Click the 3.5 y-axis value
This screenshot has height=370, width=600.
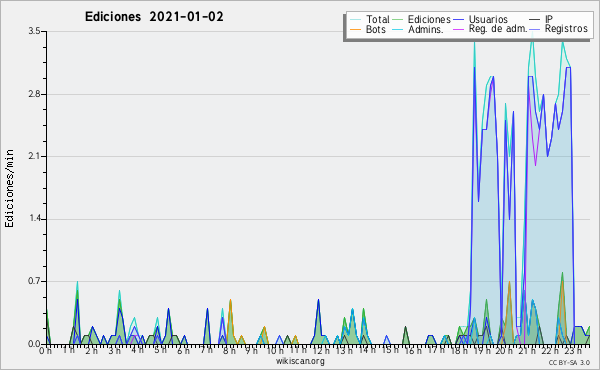(x=34, y=31)
